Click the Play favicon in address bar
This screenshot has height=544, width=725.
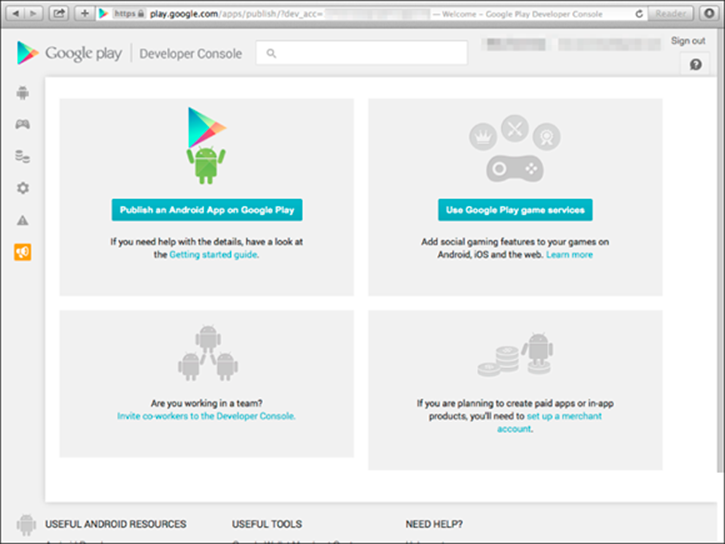[104, 13]
